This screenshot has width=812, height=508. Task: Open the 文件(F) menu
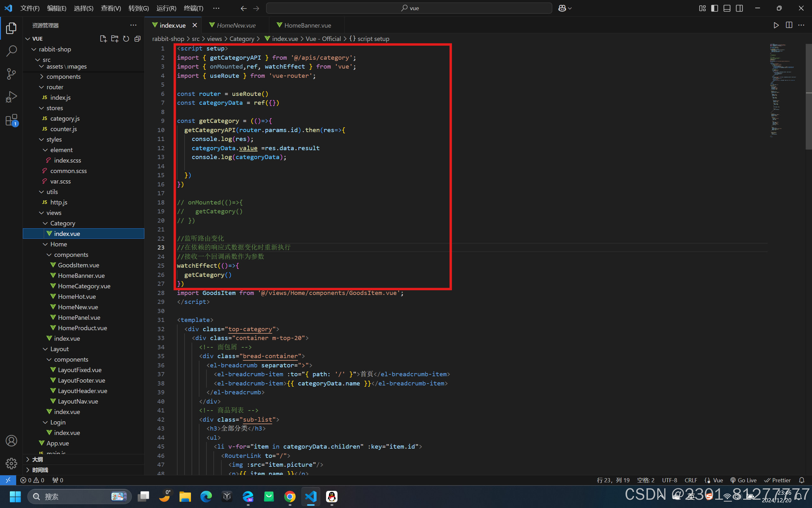30,8
